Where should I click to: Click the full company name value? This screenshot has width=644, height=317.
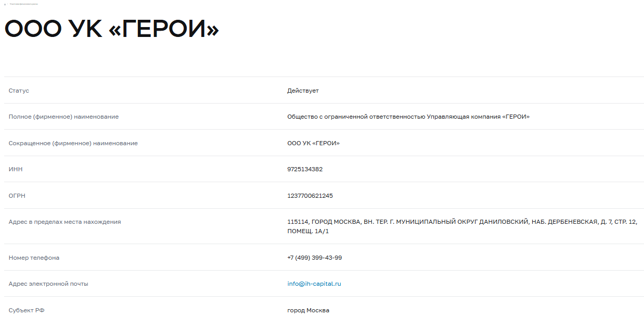coord(408,117)
